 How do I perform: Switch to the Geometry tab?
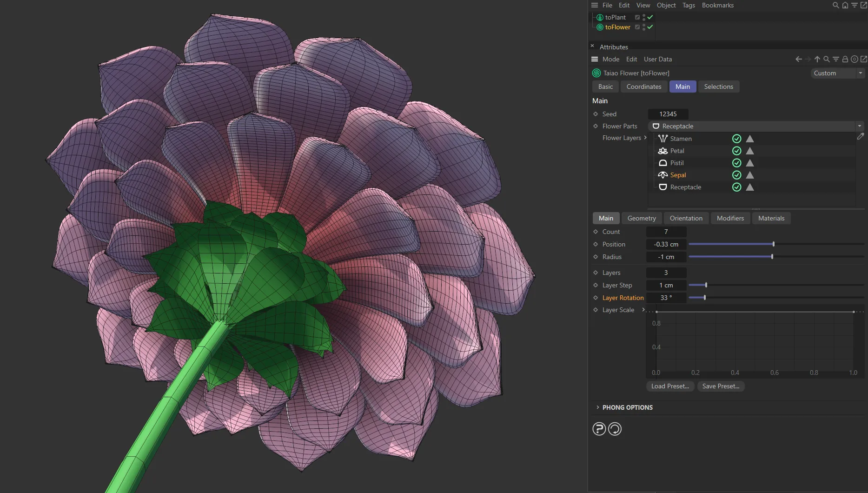point(641,218)
